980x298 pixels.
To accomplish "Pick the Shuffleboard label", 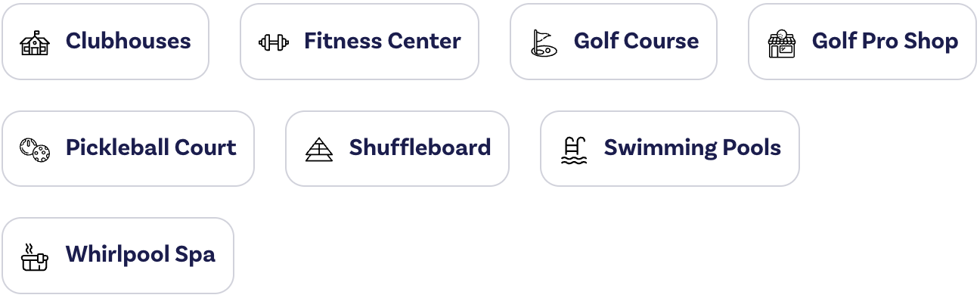I will (x=420, y=147).
